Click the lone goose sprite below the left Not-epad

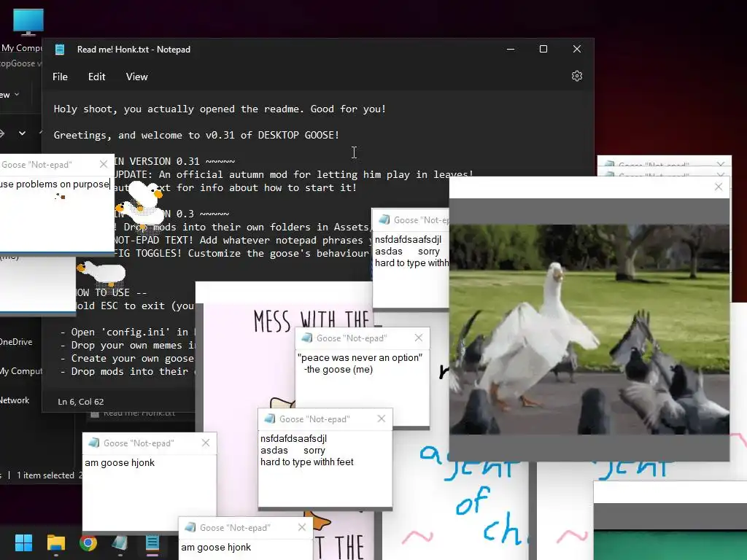tap(101, 273)
